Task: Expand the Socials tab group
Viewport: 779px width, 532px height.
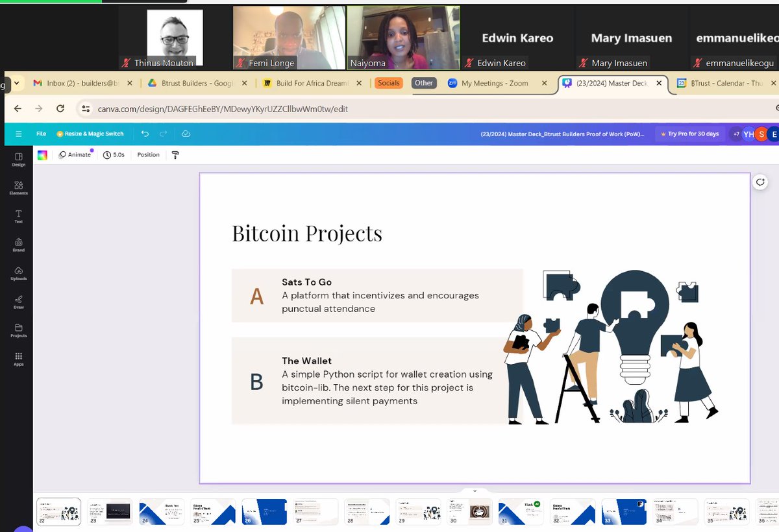Action: [389, 83]
